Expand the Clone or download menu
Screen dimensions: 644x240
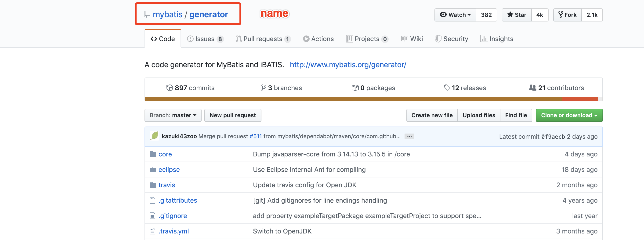pos(569,115)
